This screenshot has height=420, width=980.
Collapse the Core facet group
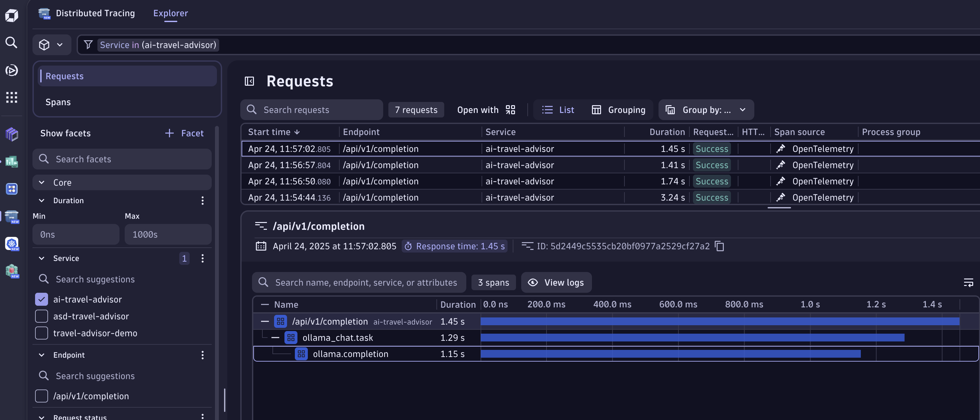42,183
